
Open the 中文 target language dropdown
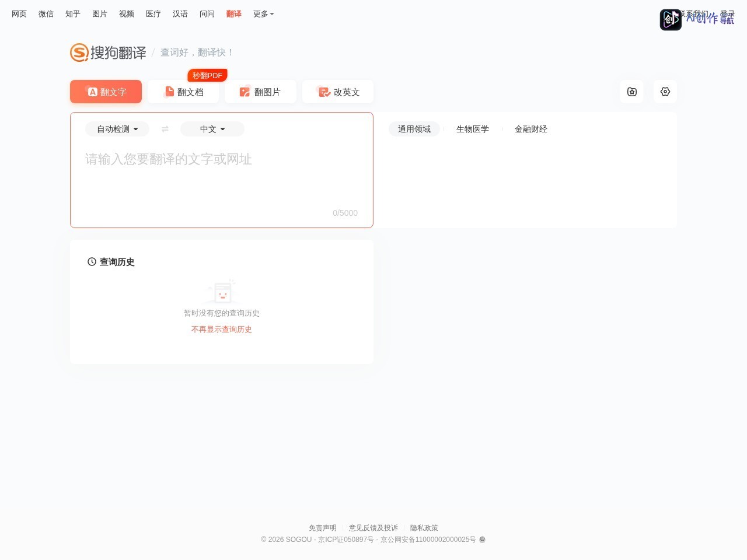[x=212, y=129]
